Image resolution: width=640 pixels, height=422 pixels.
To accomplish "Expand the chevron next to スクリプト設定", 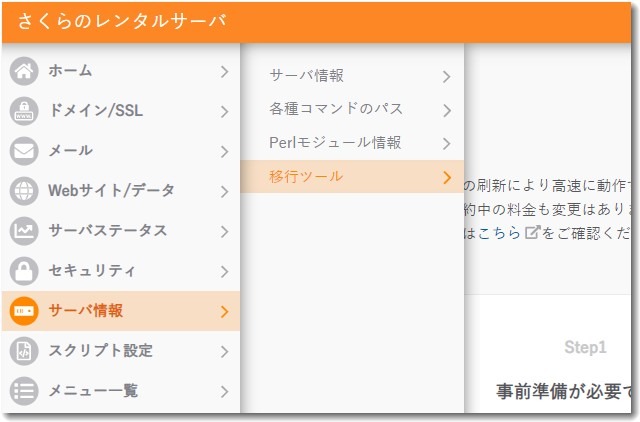I will coord(224,351).
